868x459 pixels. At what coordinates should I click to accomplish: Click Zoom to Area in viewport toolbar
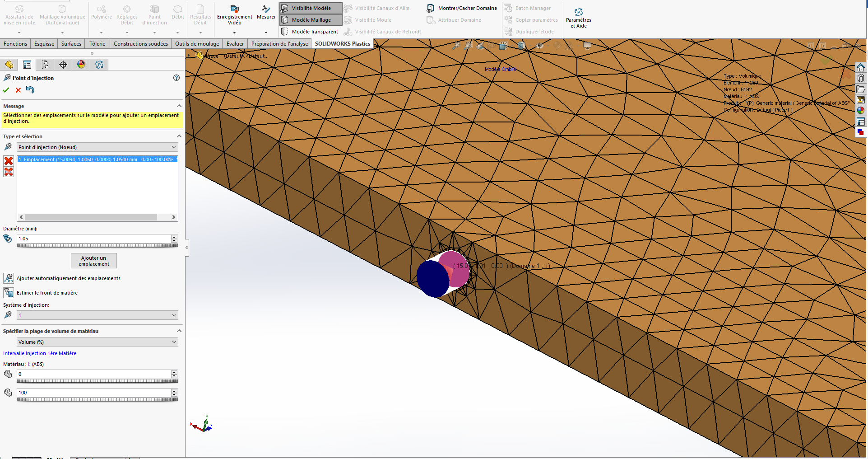click(x=468, y=46)
